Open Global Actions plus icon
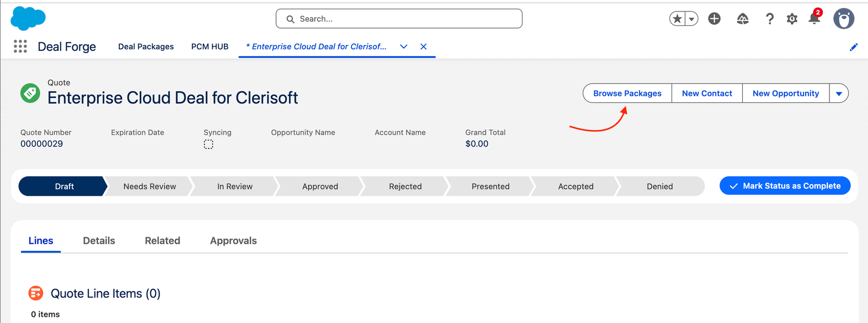 714,19
